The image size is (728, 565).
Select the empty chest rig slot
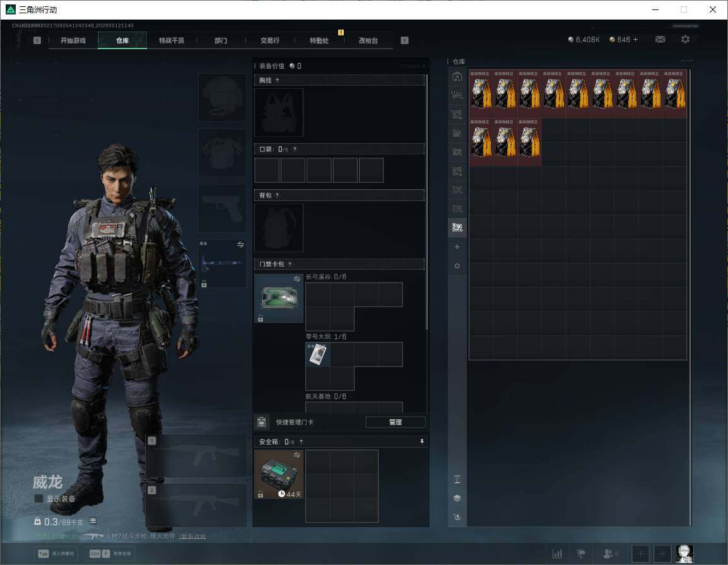[x=279, y=112]
